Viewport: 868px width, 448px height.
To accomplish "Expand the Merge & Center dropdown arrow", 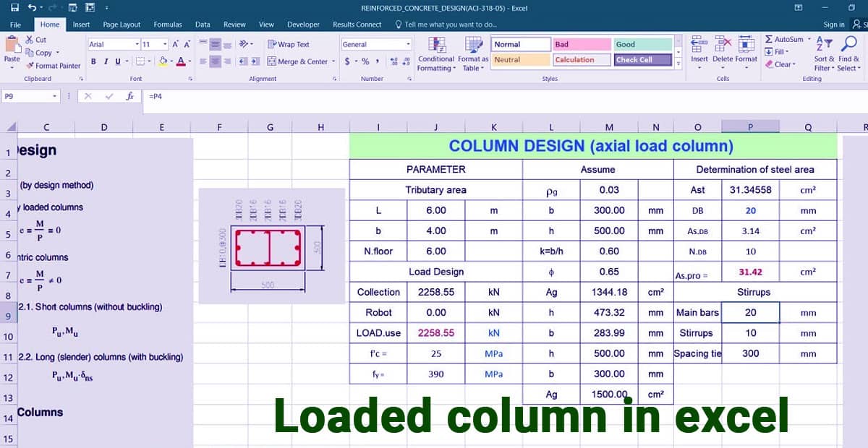I will click(333, 61).
